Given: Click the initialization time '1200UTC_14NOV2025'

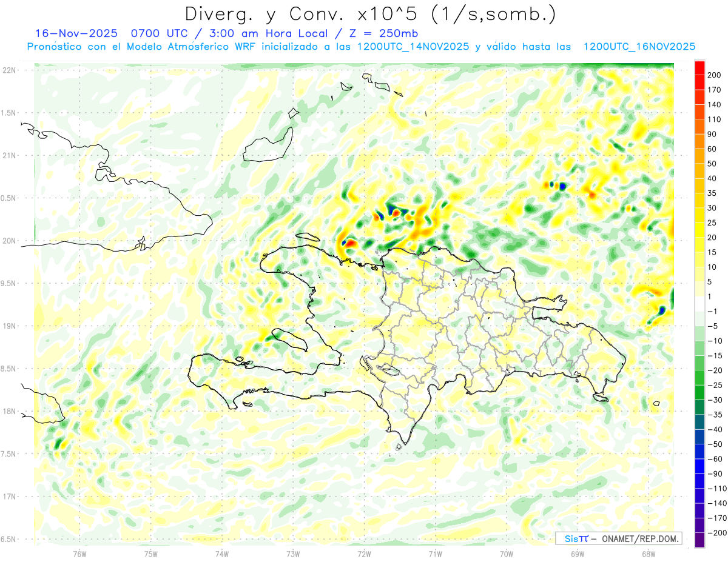Looking at the screenshot, I should tap(413, 47).
